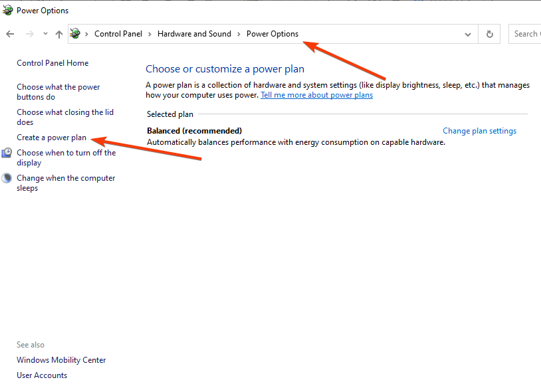Select the Power Options breadcrumb

click(272, 34)
